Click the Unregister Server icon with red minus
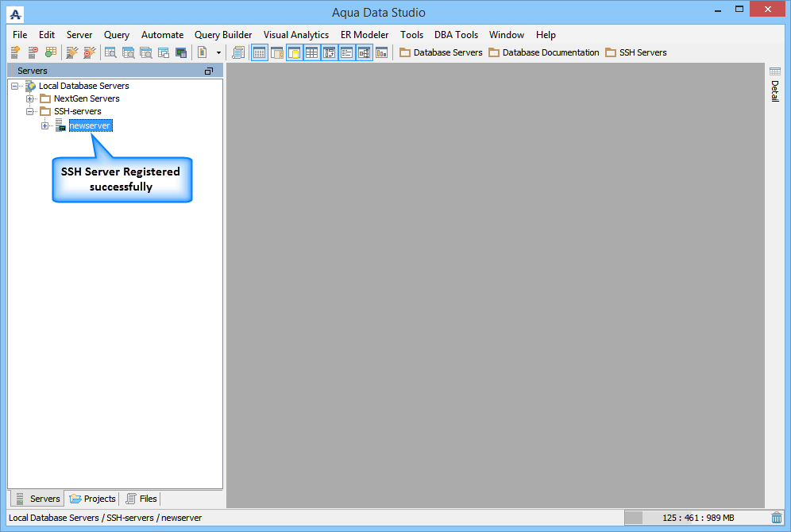791x532 pixels. click(33, 52)
